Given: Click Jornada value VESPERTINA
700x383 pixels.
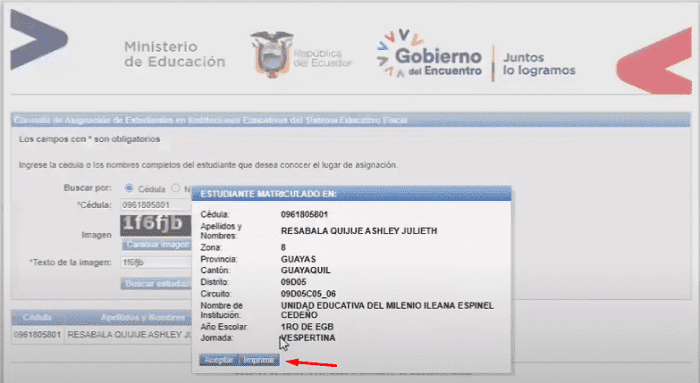Looking at the screenshot, I should pyautogui.click(x=308, y=338).
